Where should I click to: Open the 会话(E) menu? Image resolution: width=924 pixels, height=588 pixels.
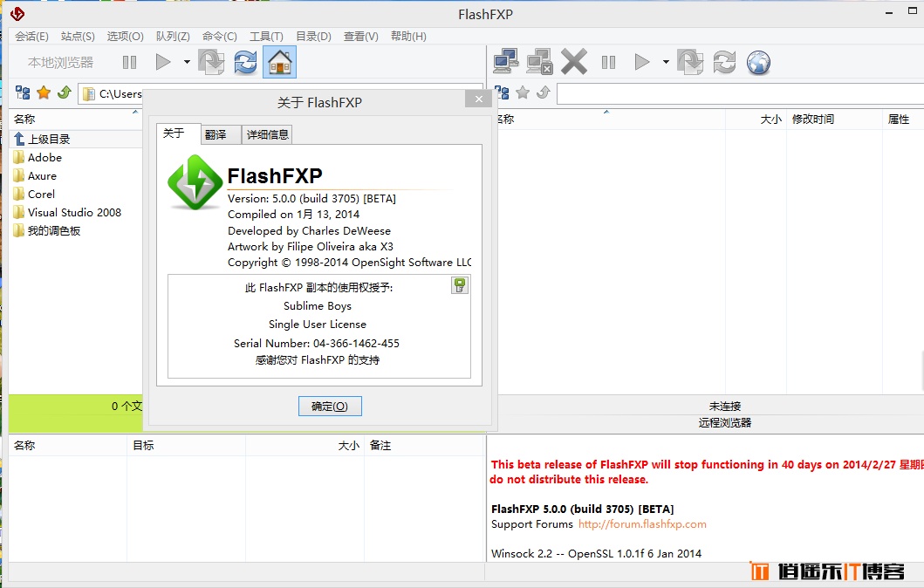click(x=31, y=37)
